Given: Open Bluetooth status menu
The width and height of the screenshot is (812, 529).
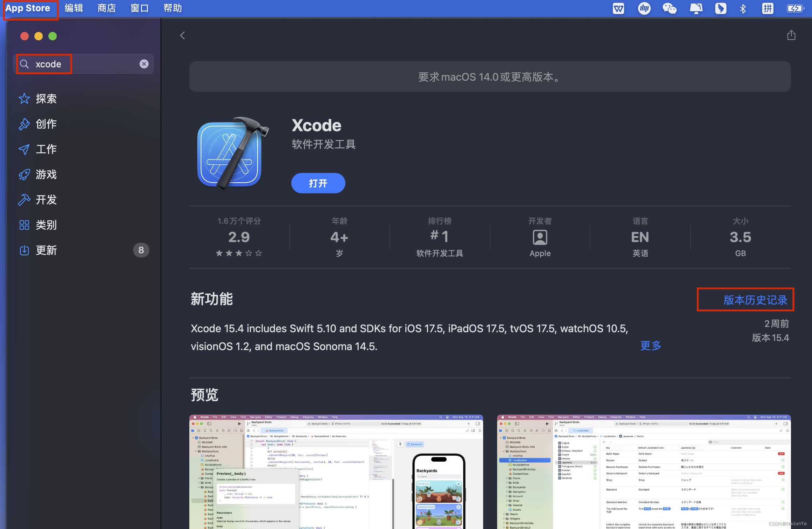Looking at the screenshot, I should [743, 8].
